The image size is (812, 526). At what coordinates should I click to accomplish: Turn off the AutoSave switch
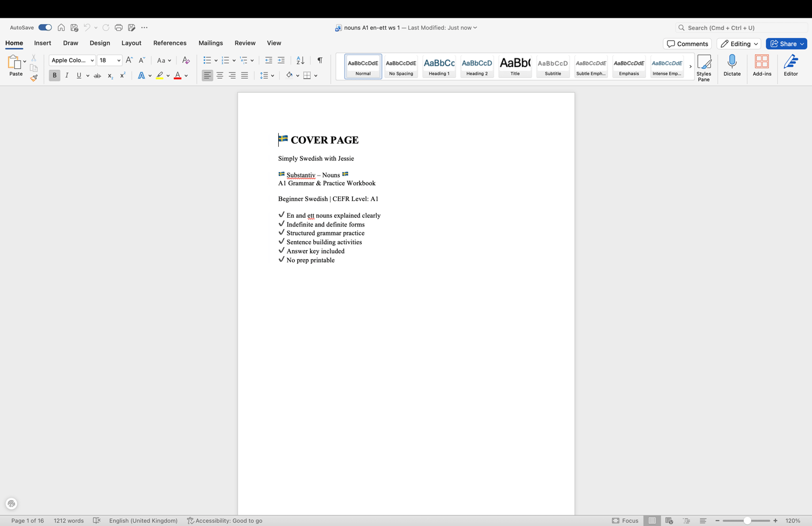coord(45,28)
